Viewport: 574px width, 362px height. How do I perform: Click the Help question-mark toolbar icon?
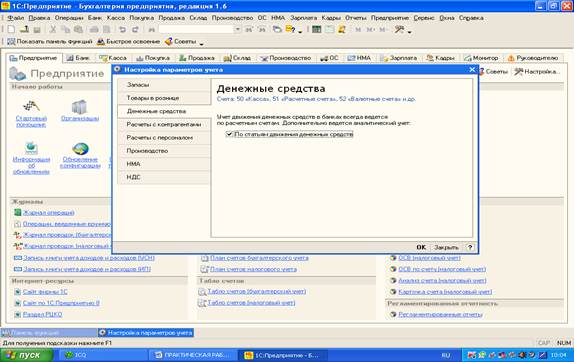[290, 30]
